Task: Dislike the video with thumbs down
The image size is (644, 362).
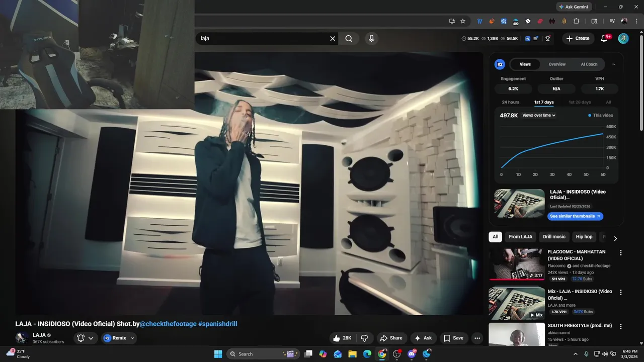Action: pos(365,338)
